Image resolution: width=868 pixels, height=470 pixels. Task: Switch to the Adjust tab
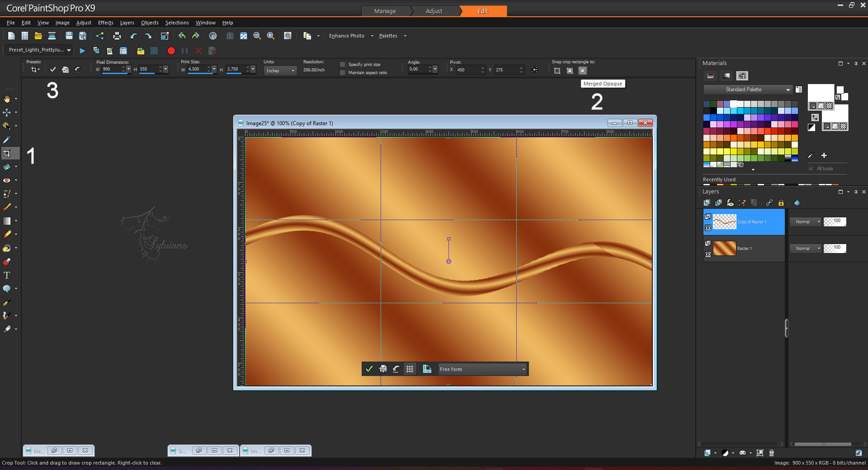[434, 11]
